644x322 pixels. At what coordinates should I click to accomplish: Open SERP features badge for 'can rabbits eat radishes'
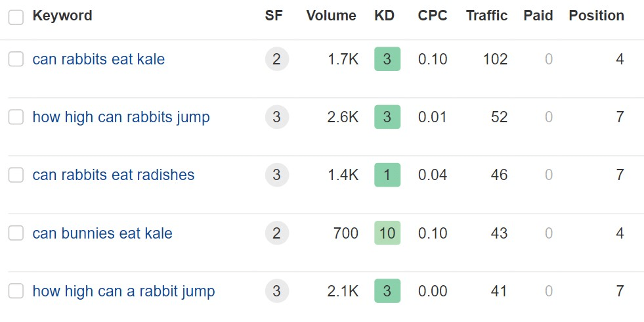pos(276,175)
